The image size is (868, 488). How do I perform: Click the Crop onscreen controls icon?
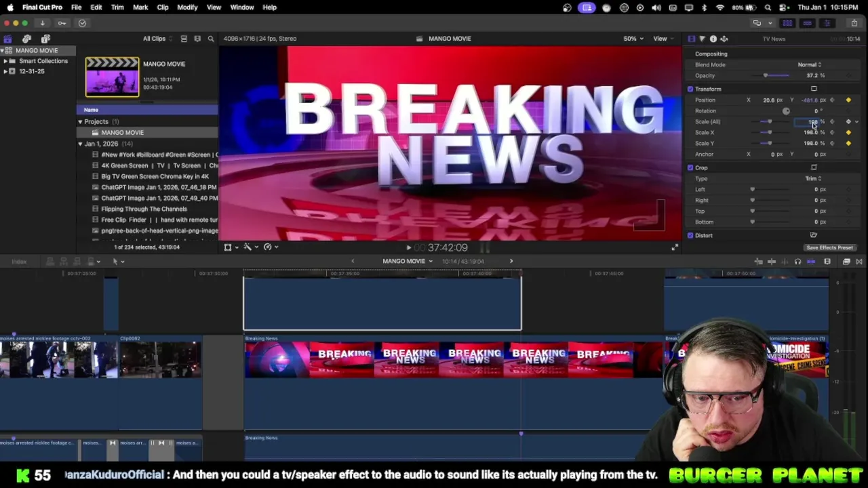(814, 167)
